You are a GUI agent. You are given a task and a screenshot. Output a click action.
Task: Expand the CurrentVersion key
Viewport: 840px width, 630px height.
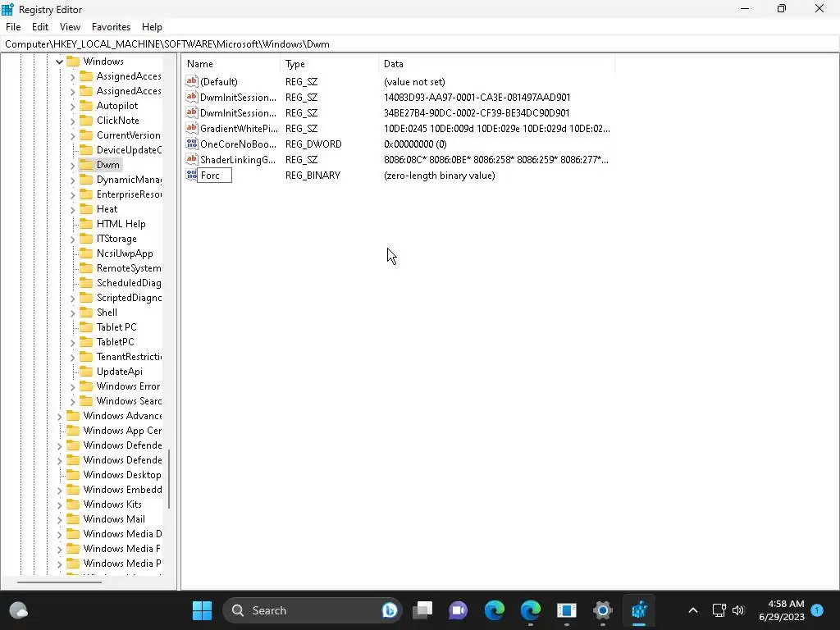click(x=73, y=135)
